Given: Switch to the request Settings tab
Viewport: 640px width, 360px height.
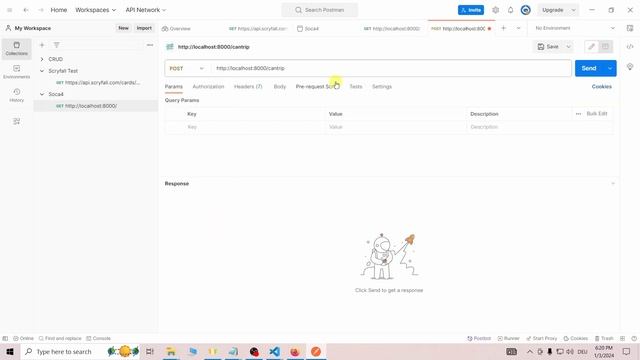Looking at the screenshot, I should tap(382, 87).
